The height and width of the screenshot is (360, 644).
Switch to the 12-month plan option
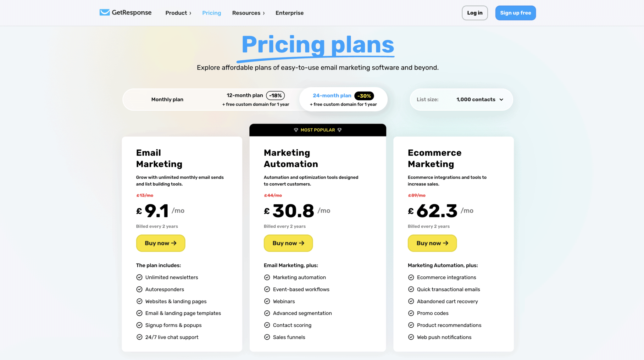click(x=255, y=99)
